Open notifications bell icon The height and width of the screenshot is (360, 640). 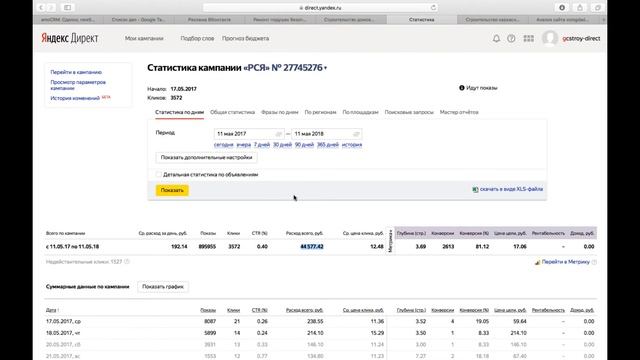(496, 38)
